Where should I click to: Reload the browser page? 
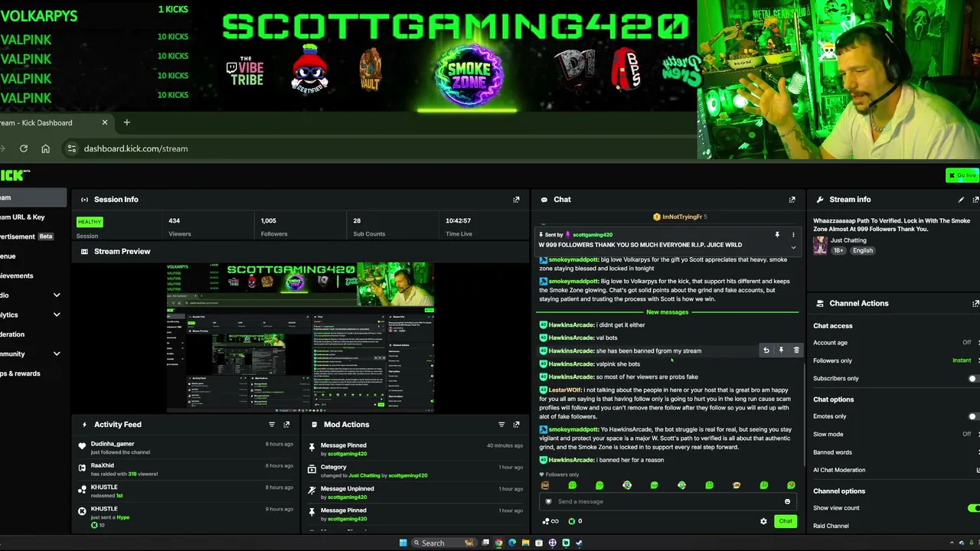24,148
